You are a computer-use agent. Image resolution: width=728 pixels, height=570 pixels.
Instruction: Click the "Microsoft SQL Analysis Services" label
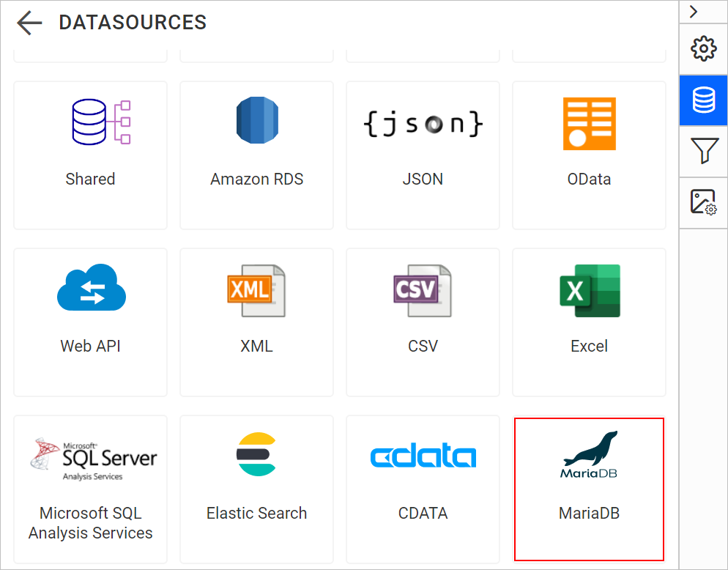[91, 523]
